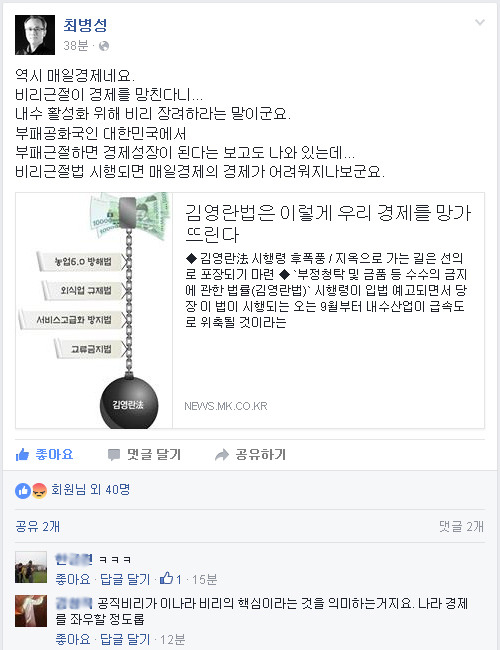Expand the 댓글 2개 comments count
Screen dimensions: 500x650
pyautogui.click(x=461, y=526)
